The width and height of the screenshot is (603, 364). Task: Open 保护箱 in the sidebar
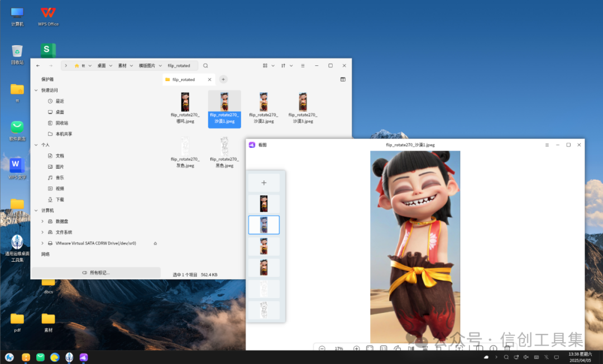47,79
